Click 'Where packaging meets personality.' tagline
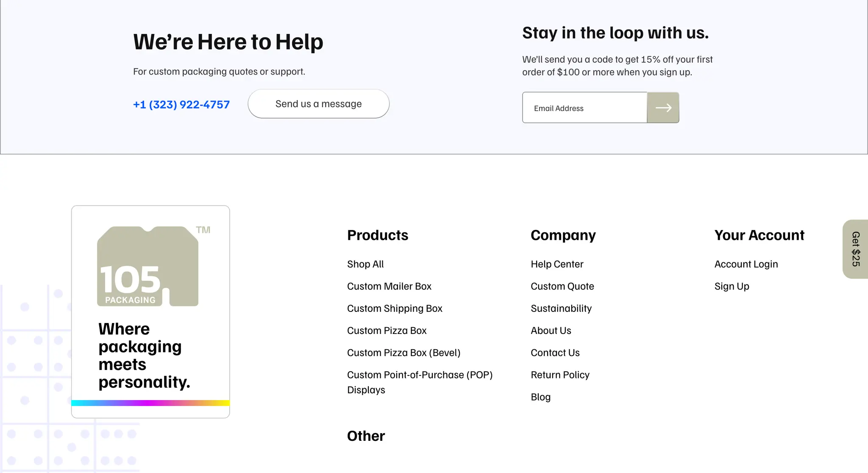 (x=144, y=355)
